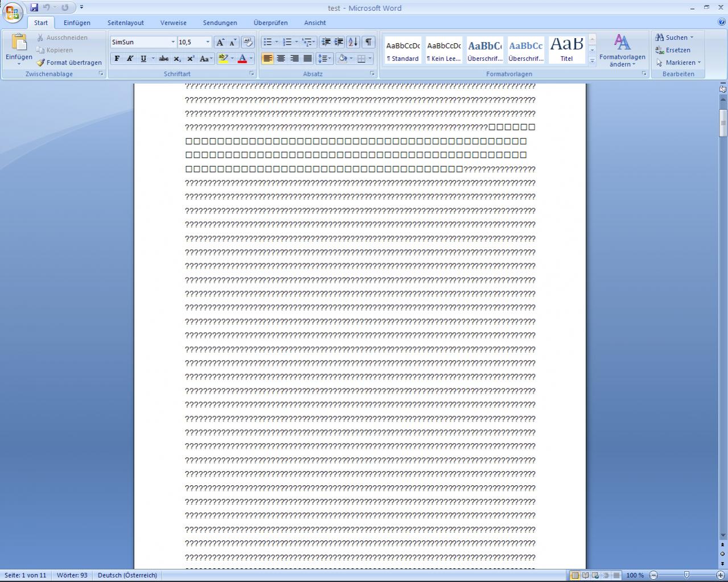Image resolution: width=728 pixels, height=582 pixels.
Task: Click the vertical scrollbar thumb
Action: click(x=723, y=122)
